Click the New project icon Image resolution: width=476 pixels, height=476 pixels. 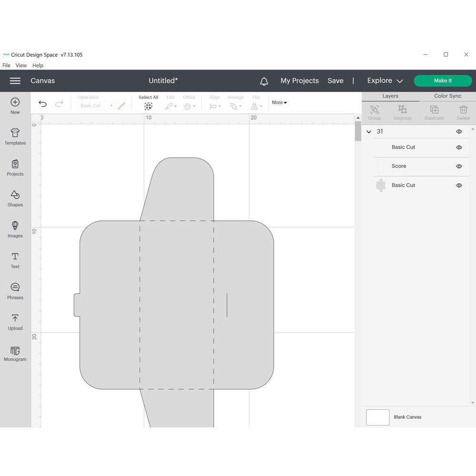pyautogui.click(x=15, y=102)
